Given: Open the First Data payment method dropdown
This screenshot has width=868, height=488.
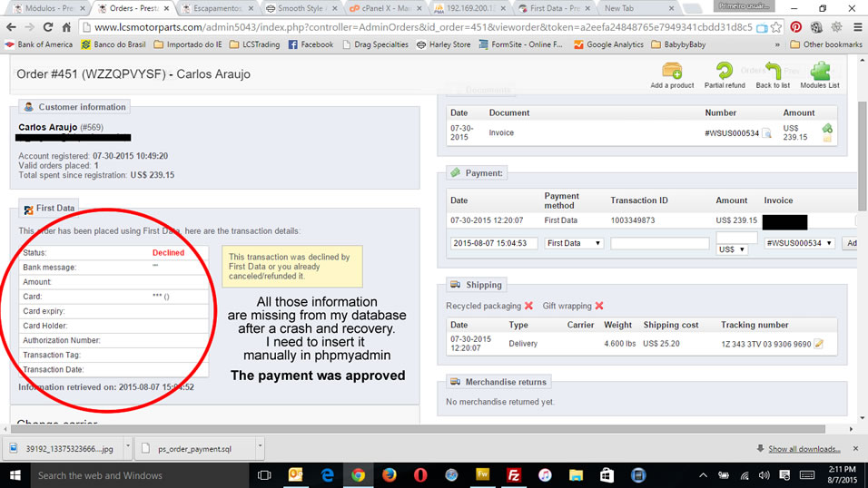Looking at the screenshot, I should click(x=573, y=243).
